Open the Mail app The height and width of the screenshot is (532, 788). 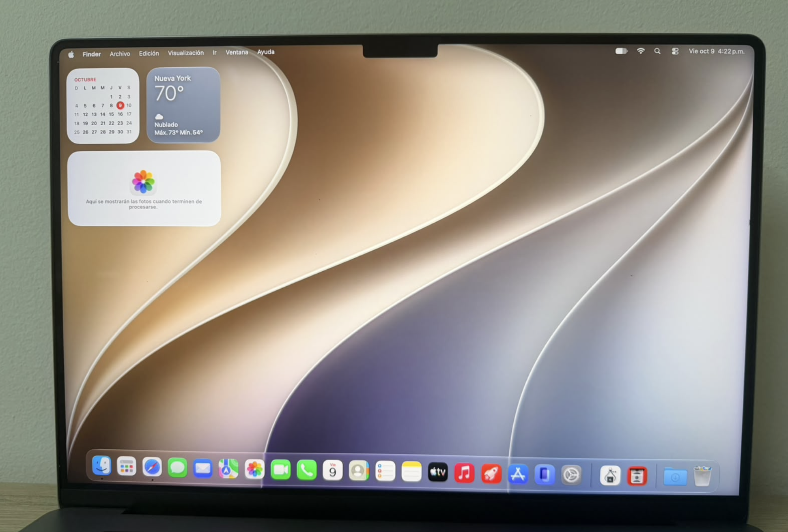pyautogui.click(x=202, y=468)
